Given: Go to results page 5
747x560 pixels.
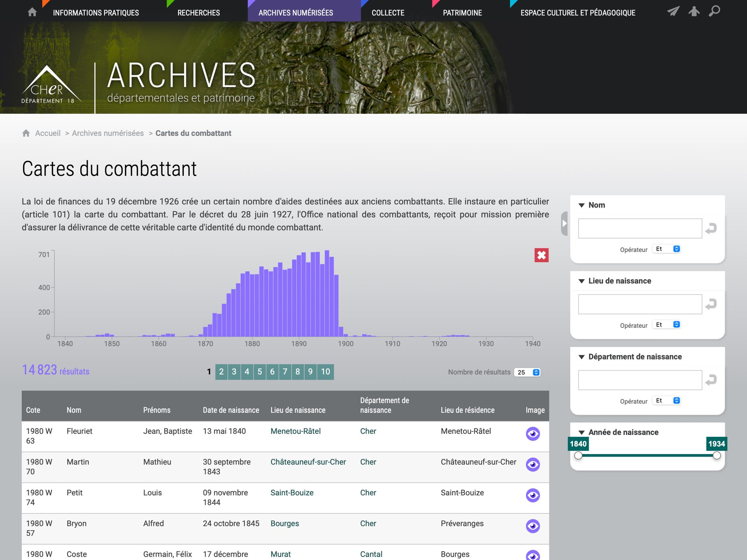Looking at the screenshot, I should (x=260, y=372).
